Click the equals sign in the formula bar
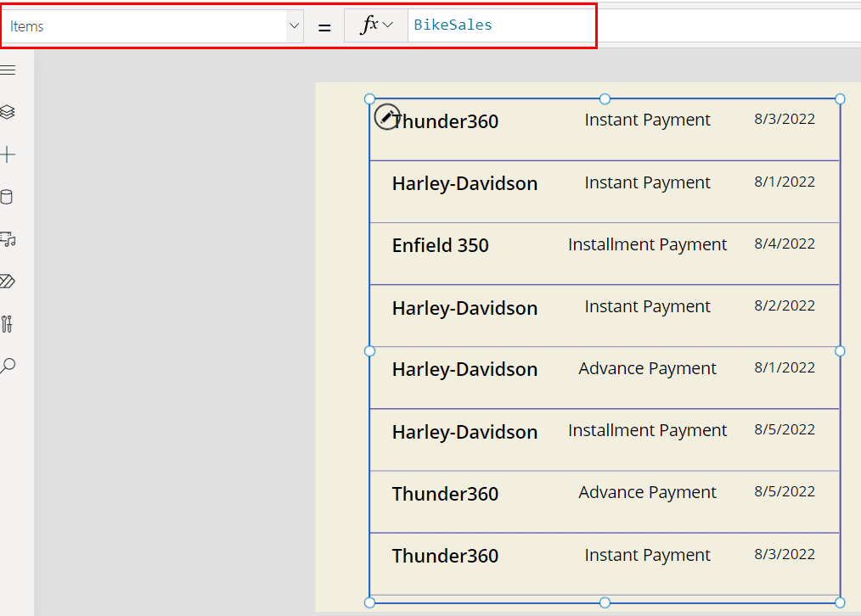861x616 pixels. coord(324,25)
